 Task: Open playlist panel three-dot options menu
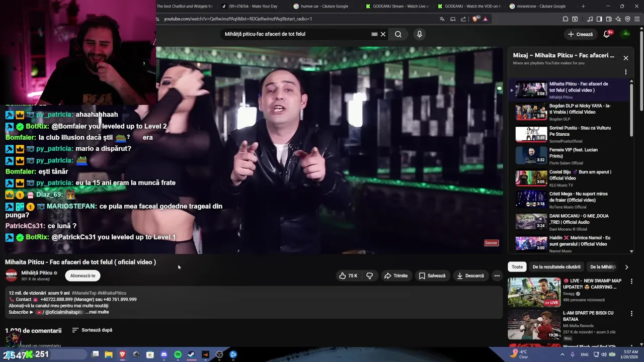tap(626, 72)
